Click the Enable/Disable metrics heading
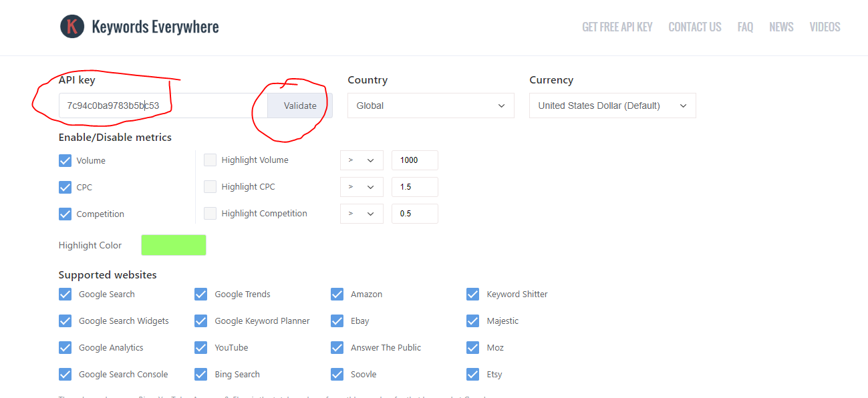Viewport: 868px width, 398px height. tap(115, 138)
